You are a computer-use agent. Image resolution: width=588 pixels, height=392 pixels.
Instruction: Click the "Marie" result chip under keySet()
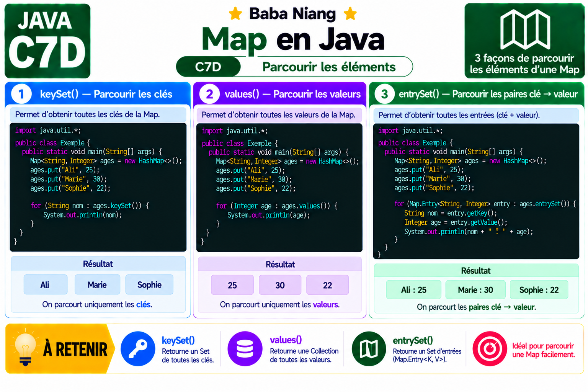point(97,284)
